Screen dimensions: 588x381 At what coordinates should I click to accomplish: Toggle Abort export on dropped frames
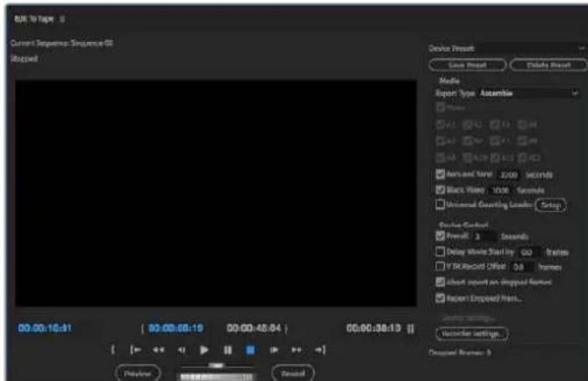[x=441, y=282]
